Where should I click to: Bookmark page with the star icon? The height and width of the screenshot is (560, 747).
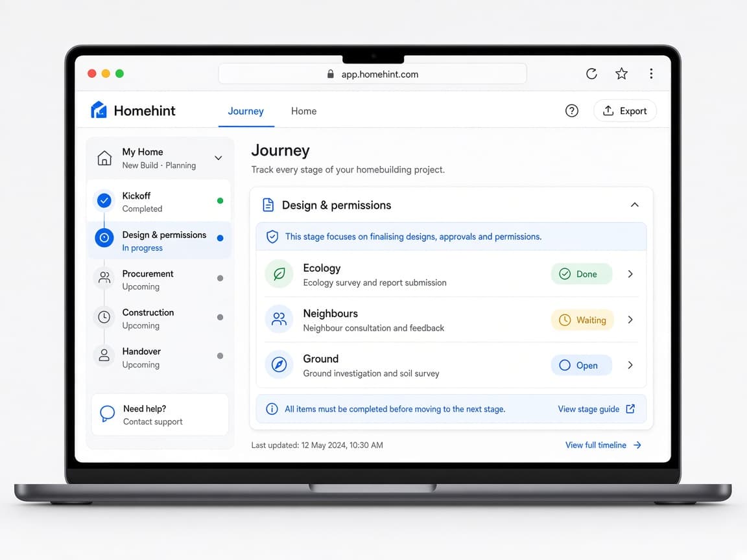(x=621, y=74)
